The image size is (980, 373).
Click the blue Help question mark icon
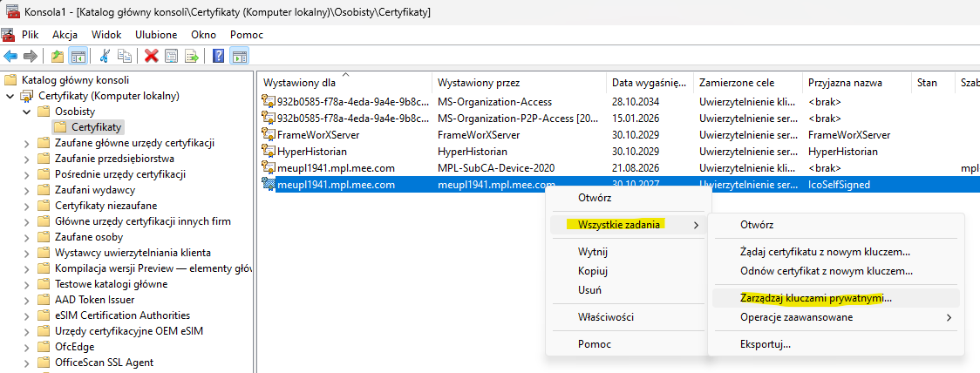pyautogui.click(x=218, y=57)
